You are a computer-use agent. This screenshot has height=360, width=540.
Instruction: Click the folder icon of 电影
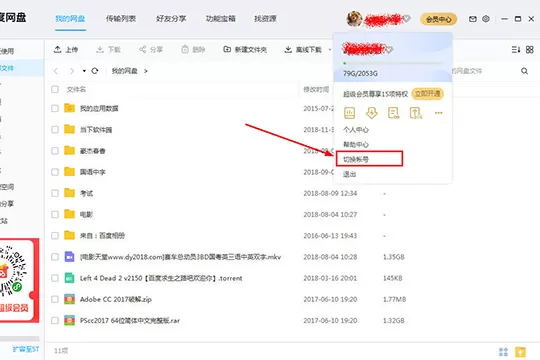point(69,214)
